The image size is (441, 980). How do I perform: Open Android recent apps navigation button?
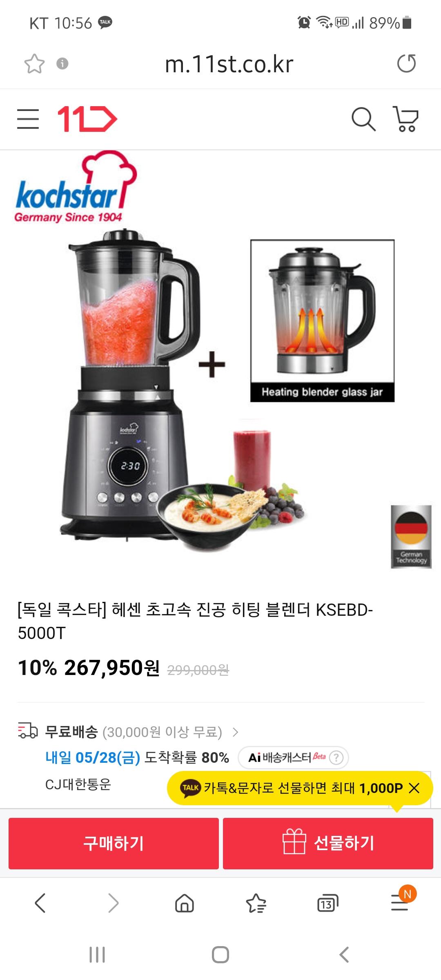coord(97,955)
